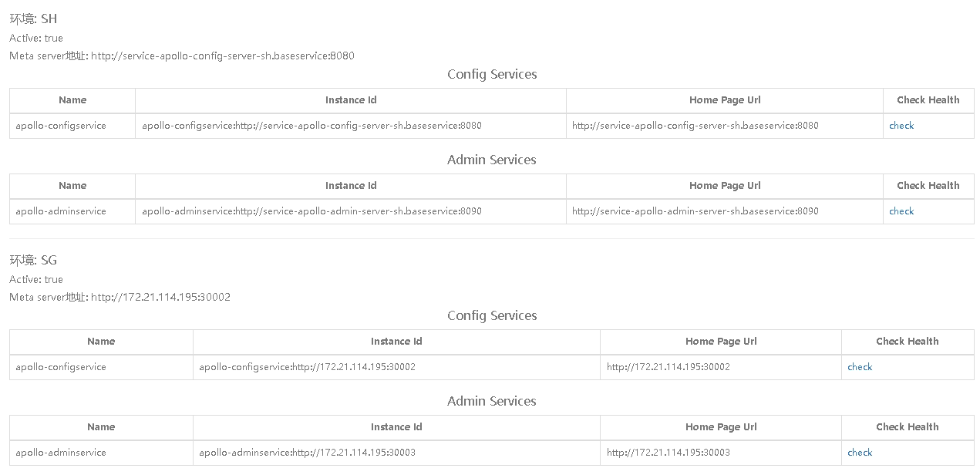The image size is (980, 475).
Task: Click check link for SH apollo-configservice
Action: (901, 126)
